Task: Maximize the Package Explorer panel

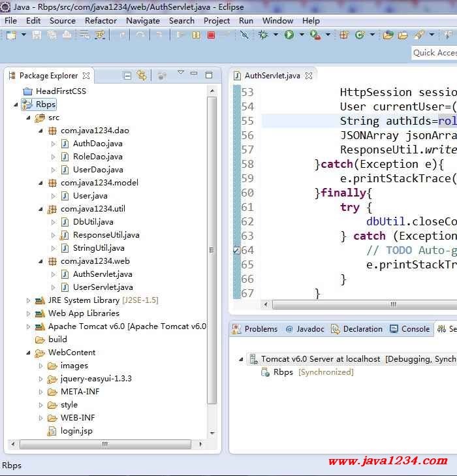Action: point(209,75)
